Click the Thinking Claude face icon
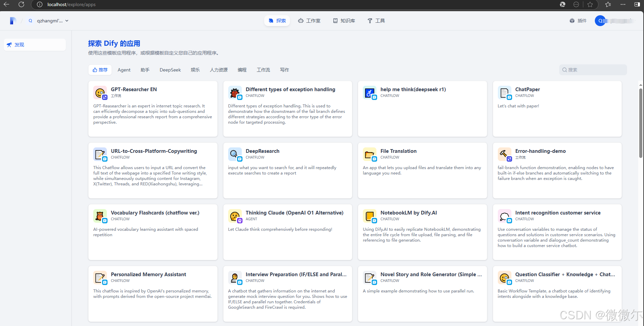The height and width of the screenshot is (326, 644). click(x=235, y=216)
